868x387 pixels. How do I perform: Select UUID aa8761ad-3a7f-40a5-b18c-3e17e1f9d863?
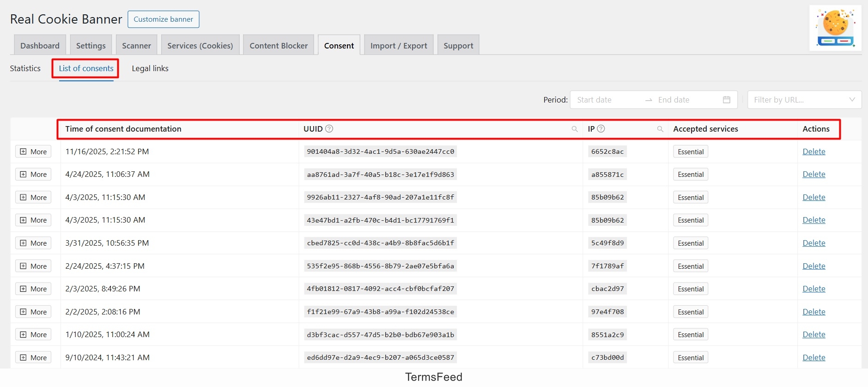(380, 175)
